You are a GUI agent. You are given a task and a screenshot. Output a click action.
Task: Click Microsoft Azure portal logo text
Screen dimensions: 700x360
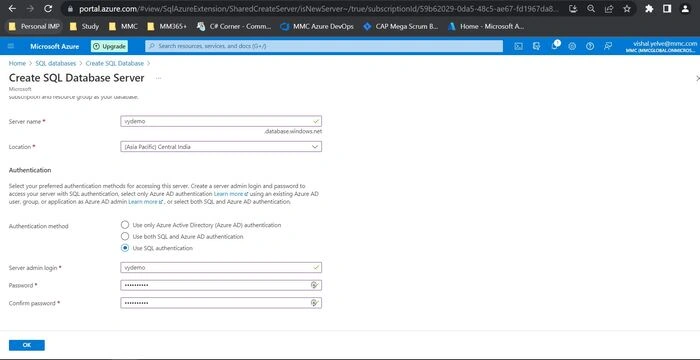(54, 46)
